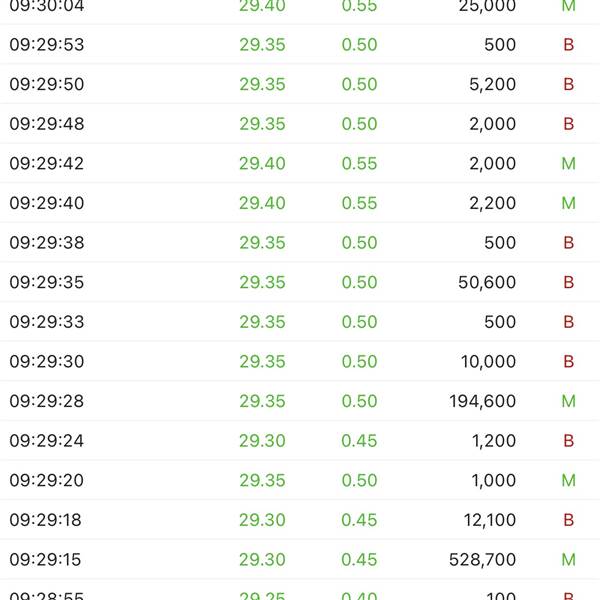
Task: Select the 12,100 volume trade row
Action: (300, 520)
